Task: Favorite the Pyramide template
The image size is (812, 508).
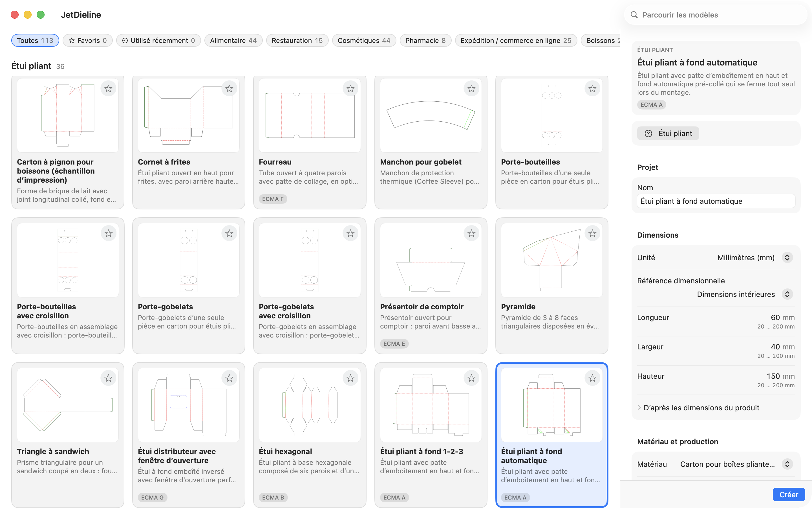Action: click(593, 233)
